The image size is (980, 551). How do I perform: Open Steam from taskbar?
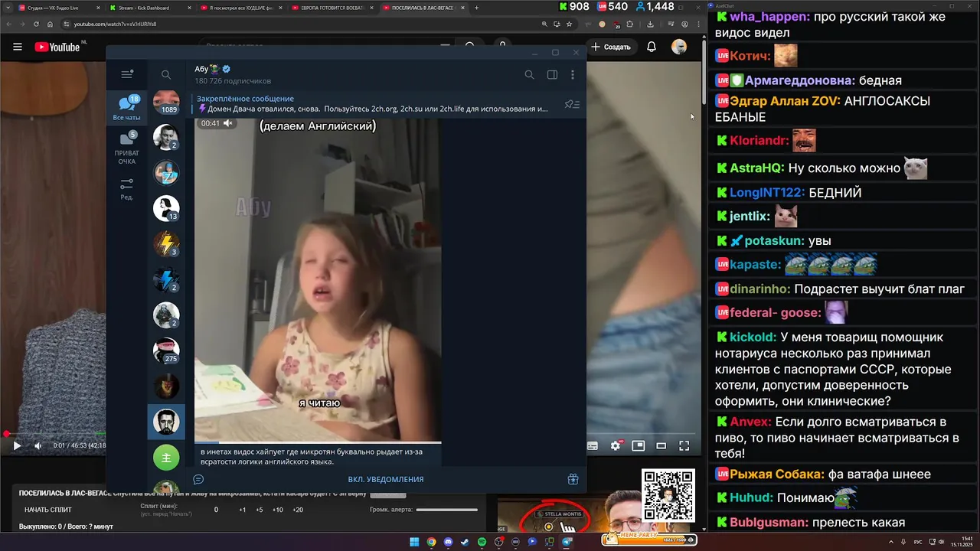coord(465,542)
